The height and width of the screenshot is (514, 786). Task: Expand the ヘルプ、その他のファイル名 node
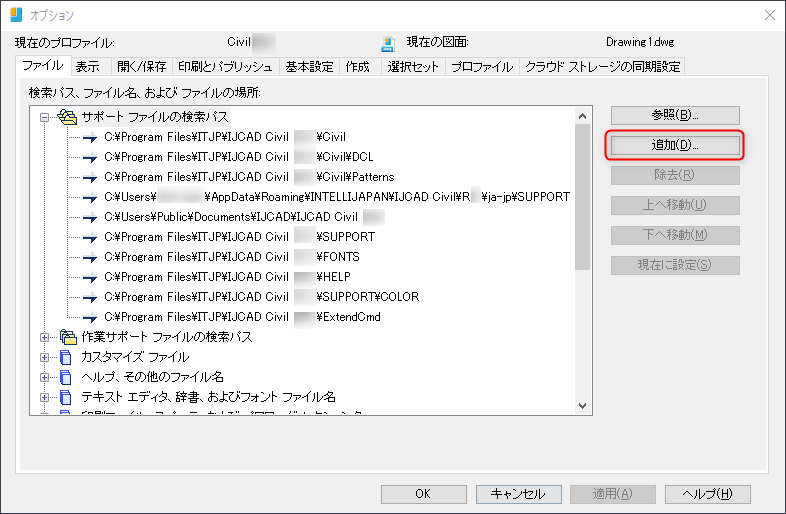[45, 378]
